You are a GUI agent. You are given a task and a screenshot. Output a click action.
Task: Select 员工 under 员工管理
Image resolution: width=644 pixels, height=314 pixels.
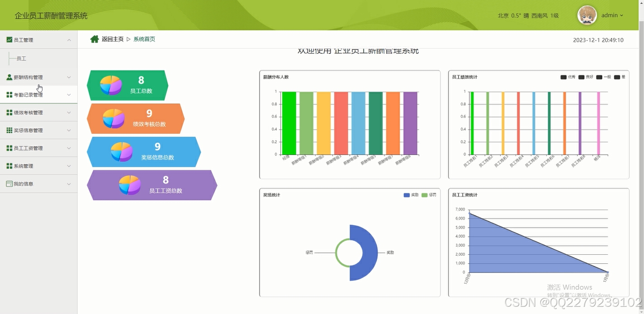[20, 58]
